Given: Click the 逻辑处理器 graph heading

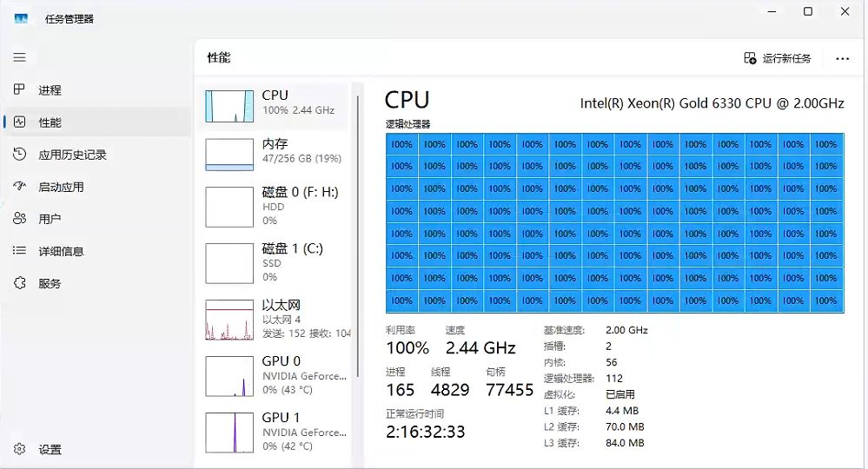Looking at the screenshot, I should tap(408, 124).
